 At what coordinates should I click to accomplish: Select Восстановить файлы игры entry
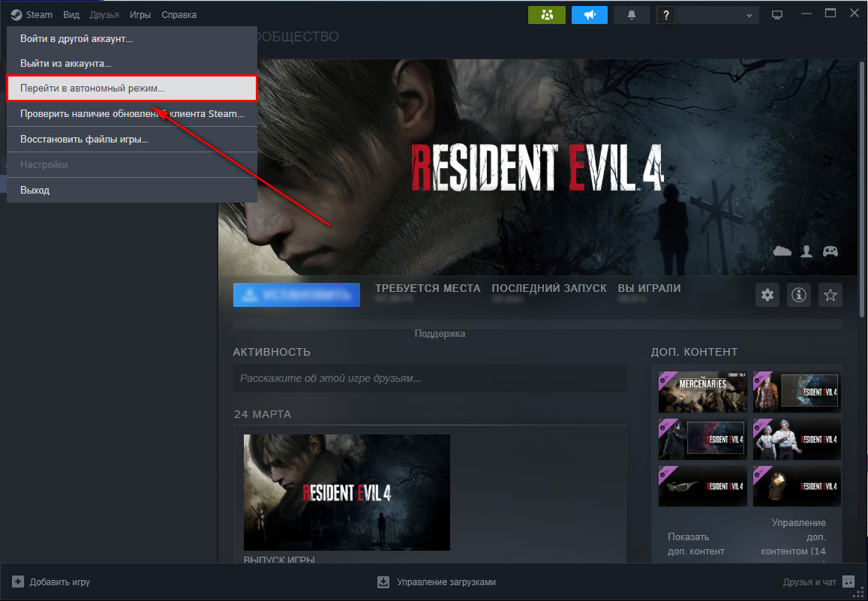(x=132, y=140)
